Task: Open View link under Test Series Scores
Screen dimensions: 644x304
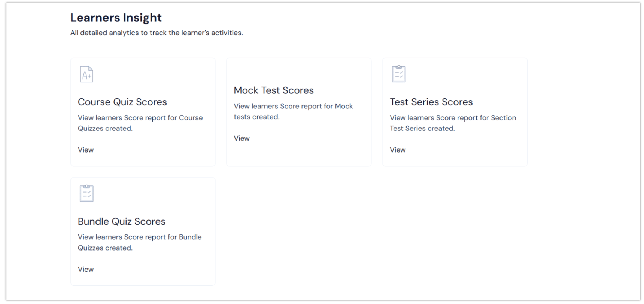Action: 397,150
